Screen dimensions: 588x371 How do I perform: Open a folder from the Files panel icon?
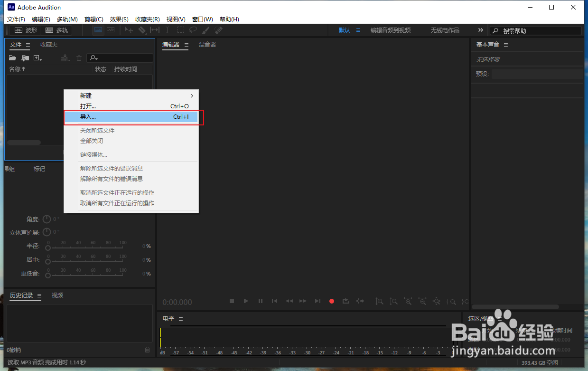click(12, 58)
